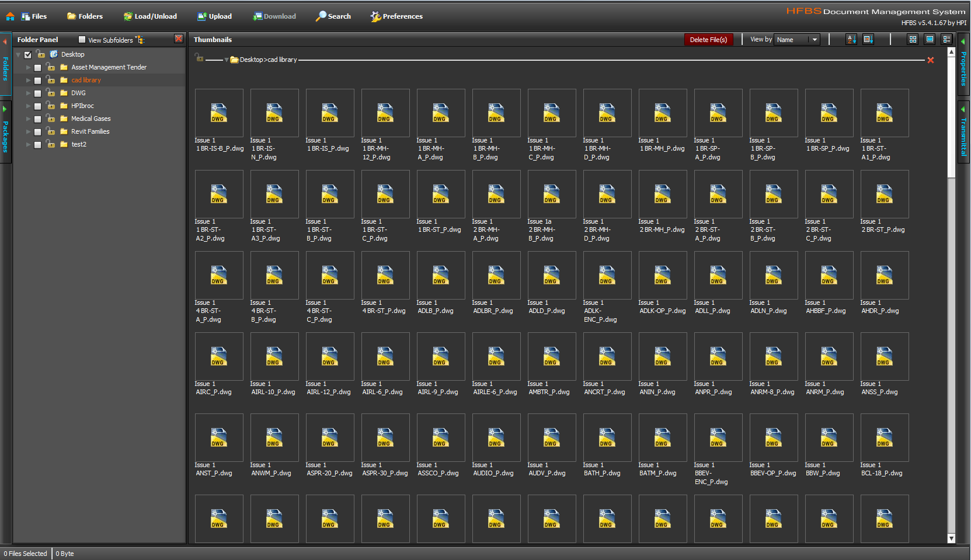Select the Medical Gases folder label
Viewport: 971px width, 560px height.
[x=91, y=119]
